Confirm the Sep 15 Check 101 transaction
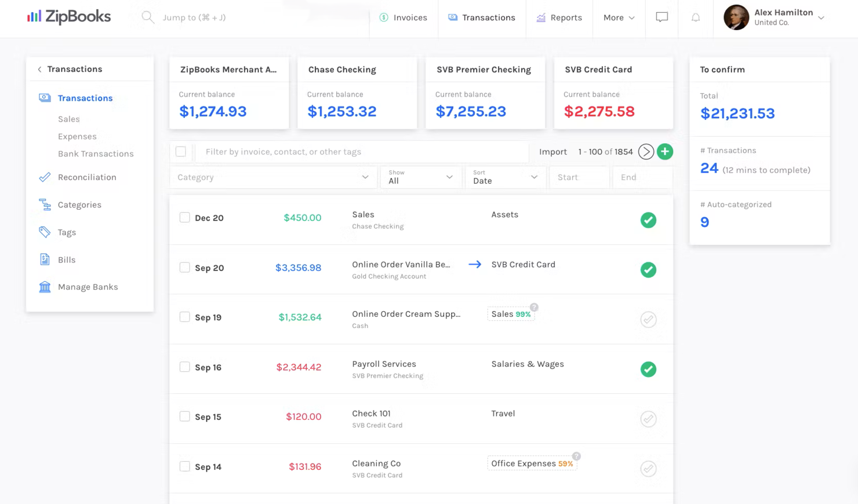The height and width of the screenshot is (504, 858). (x=648, y=419)
